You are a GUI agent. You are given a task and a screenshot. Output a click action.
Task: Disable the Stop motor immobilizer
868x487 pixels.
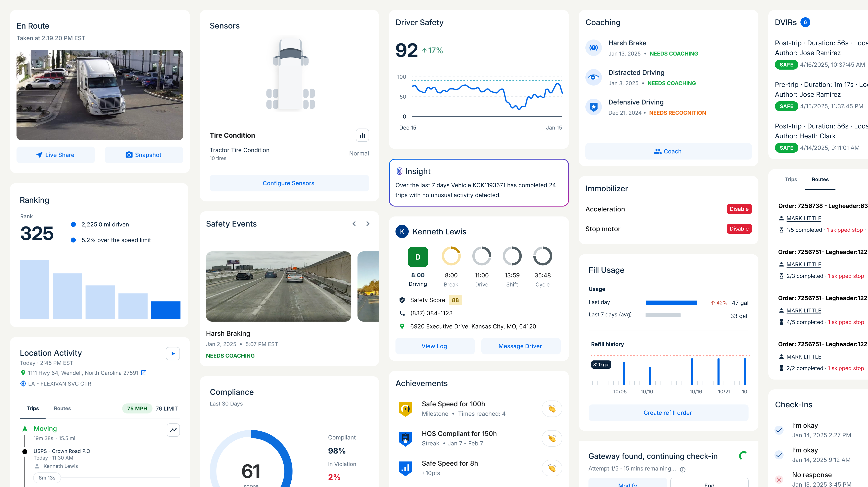click(x=739, y=229)
